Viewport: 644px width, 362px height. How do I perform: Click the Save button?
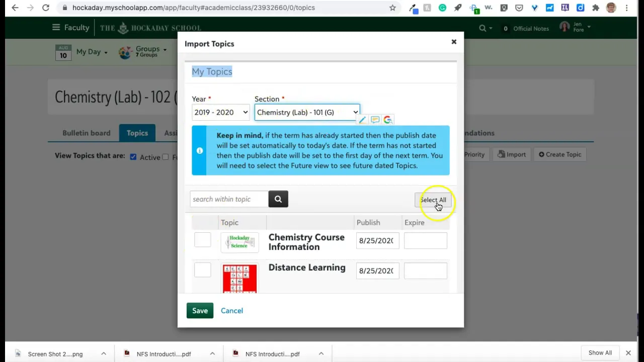pos(200,311)
